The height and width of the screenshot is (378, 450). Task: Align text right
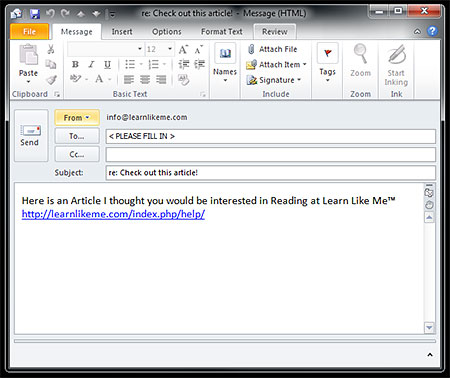pyautogui.click(x=161, y=79)
